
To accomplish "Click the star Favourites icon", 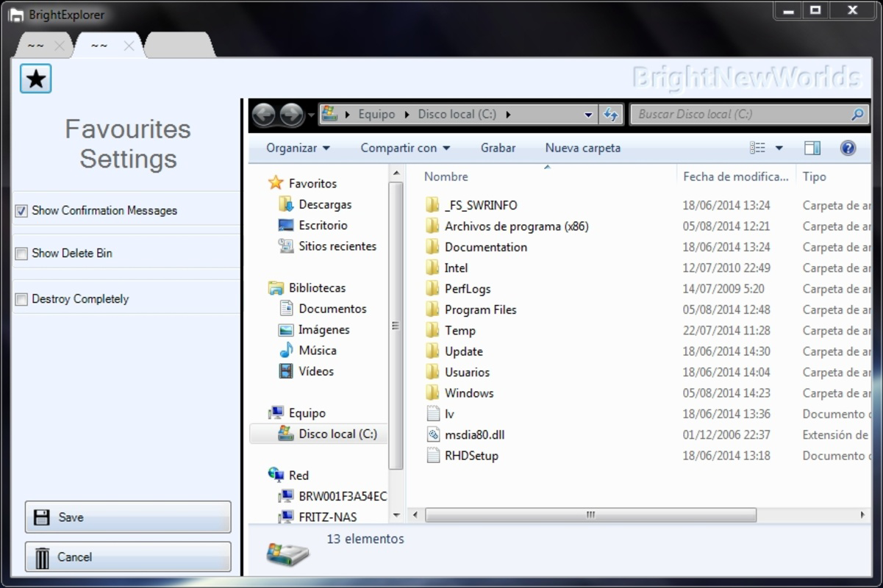I will click(x=35, y=78).
